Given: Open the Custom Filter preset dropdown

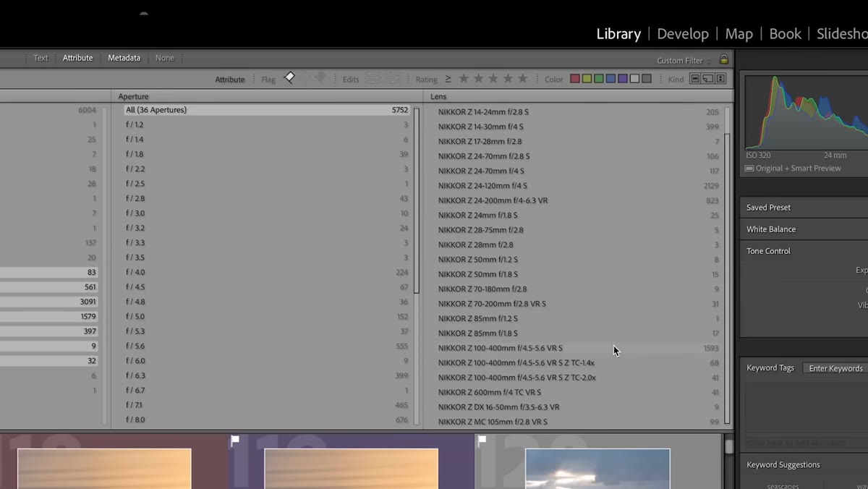Looking at the screenshot, I should [684, 61].
